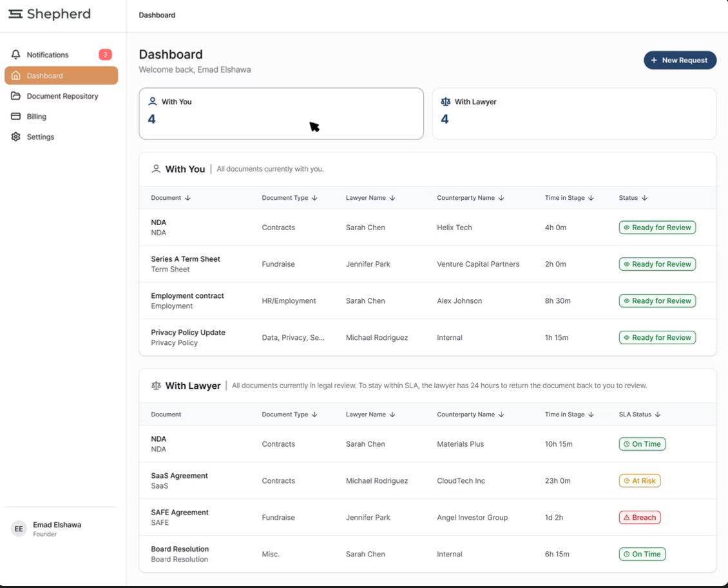Click the scales icon in With Lawyer card
Image resolution: width=728 pixels, height=588 pixels.
446,101
